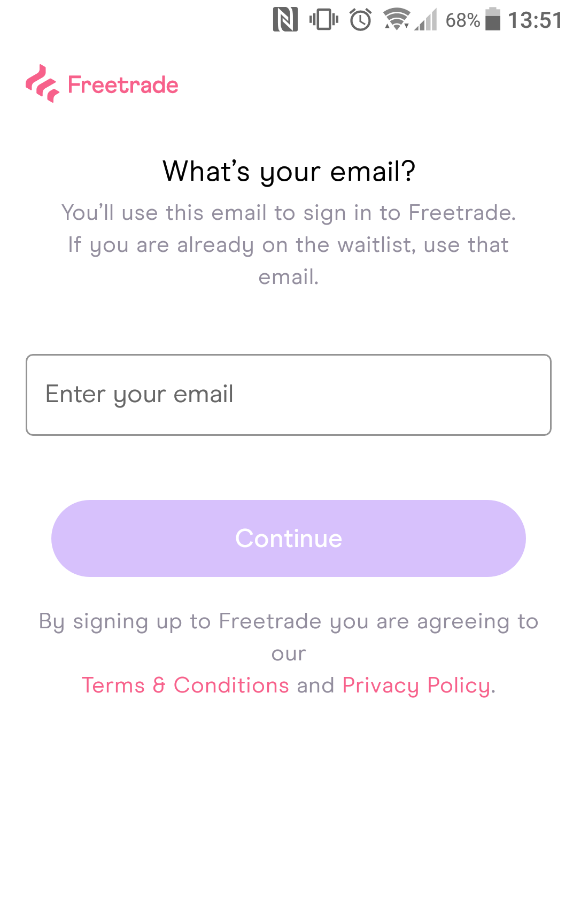Image resolution: width=573 pixels, height=924 pixels.
Task: Tap the 68% battery percentage
Action: (462, 20)
